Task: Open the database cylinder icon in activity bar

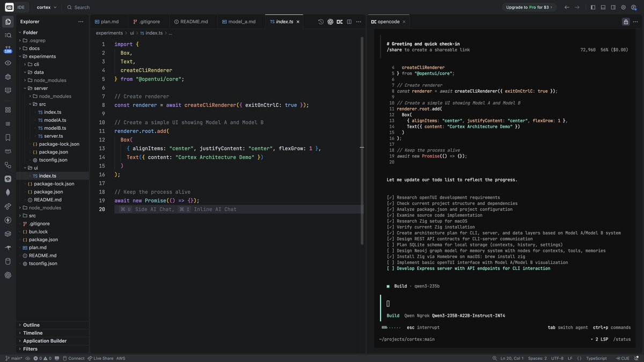Action: coord(8,262)
